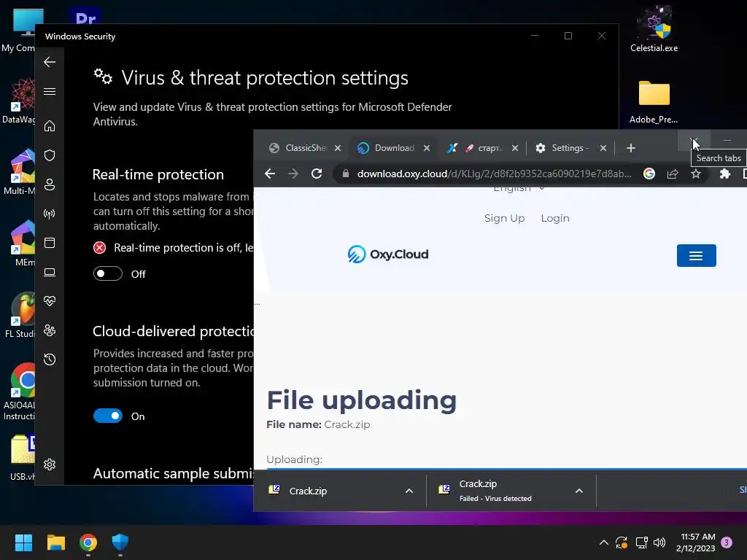The image size is (747, 560).
Task: Bookmark this page star
Action: 696,174
